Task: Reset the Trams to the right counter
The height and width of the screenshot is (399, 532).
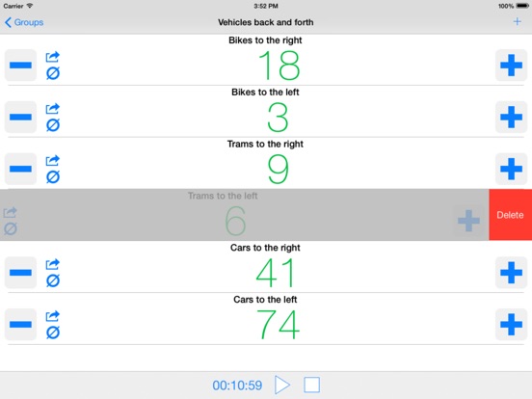Action: point(53,176)
